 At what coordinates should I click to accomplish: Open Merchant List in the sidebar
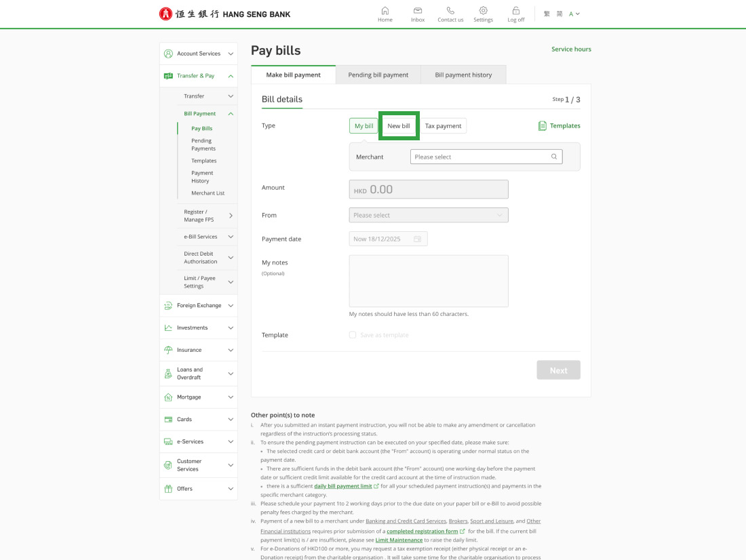208,193
